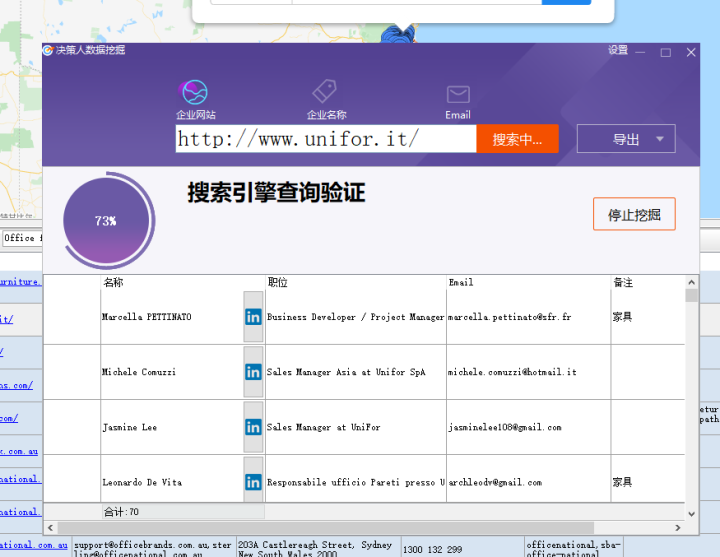The height and width of the screenshot is (557, 720).
Task: Select Sales Manager Asia at Unifor SpA cell
Action: [x=355, y=372]
